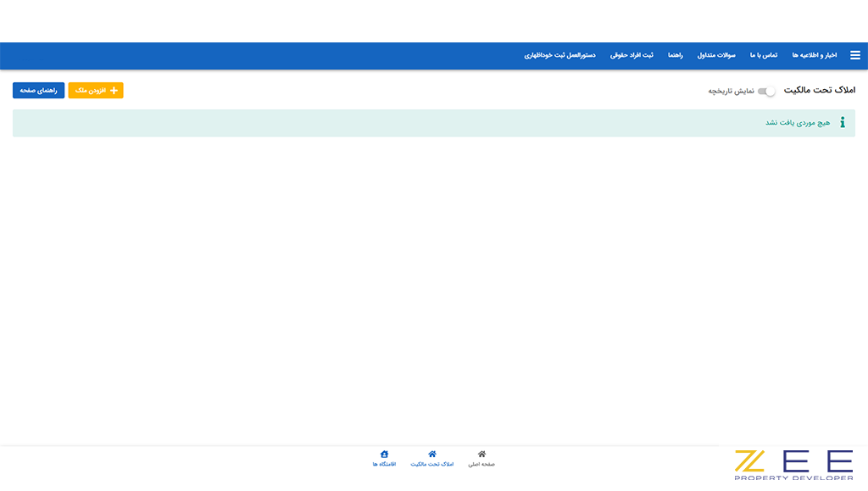Click the اقامتگاه ها label in the bottom bar
This screenshot has height=491, width=868.
point(384,465)
